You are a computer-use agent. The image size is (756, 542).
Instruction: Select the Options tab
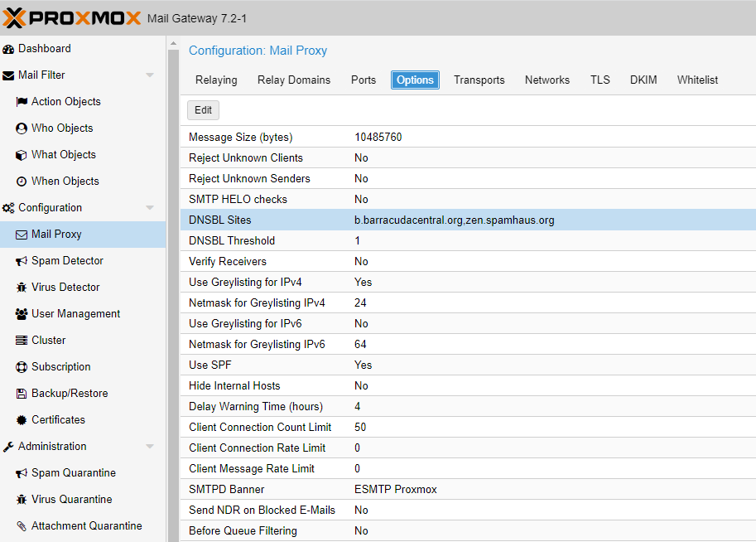click(x=415, y=80)
